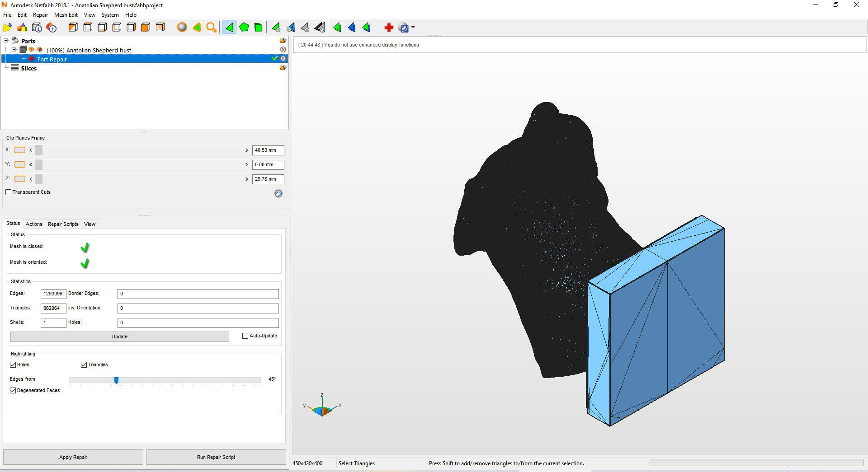The width and height of the screenshot is (868, 472).
Task: Toggle the Z clip plane button
Action: 20,179
